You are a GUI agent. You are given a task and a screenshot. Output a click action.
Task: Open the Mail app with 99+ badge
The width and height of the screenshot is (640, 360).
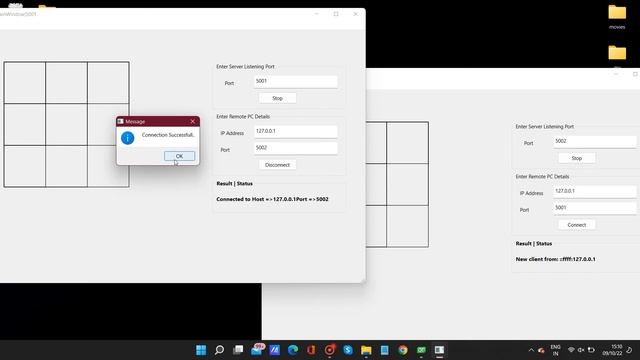point(257,350)
